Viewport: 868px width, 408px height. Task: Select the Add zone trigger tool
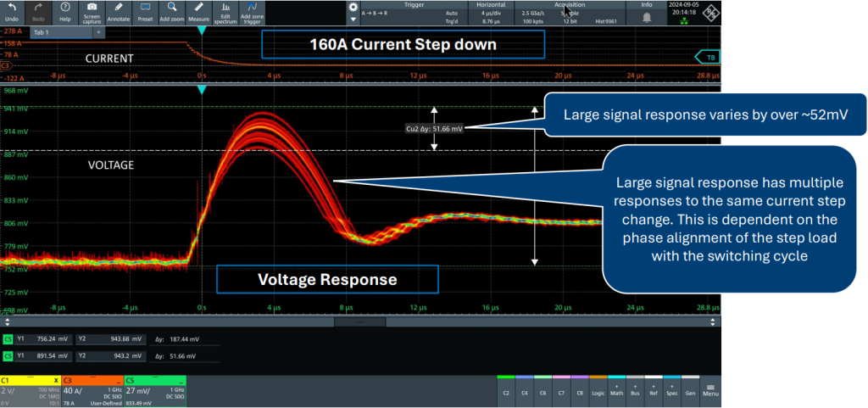click(x=252, y=12)
